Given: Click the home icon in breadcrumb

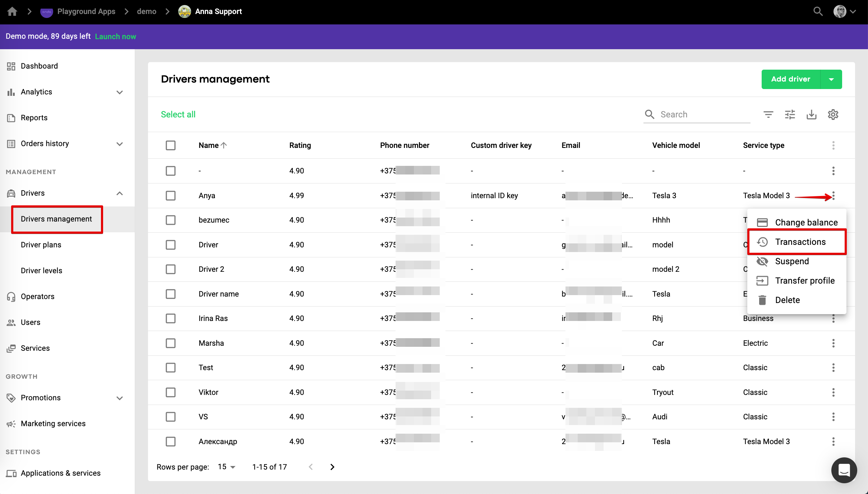Looking at the screenshot, I should click(x=12, y=11).
